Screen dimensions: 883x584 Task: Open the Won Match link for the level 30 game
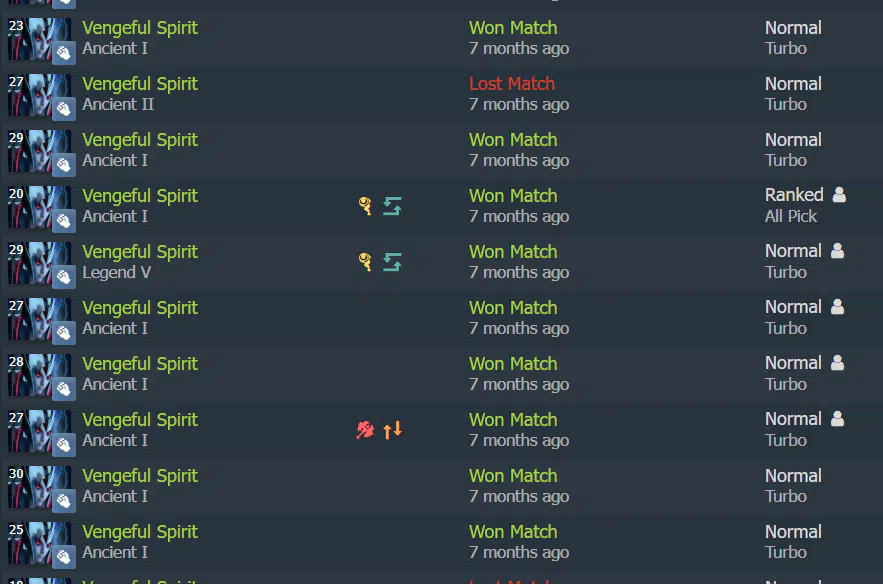pos(513,475)
